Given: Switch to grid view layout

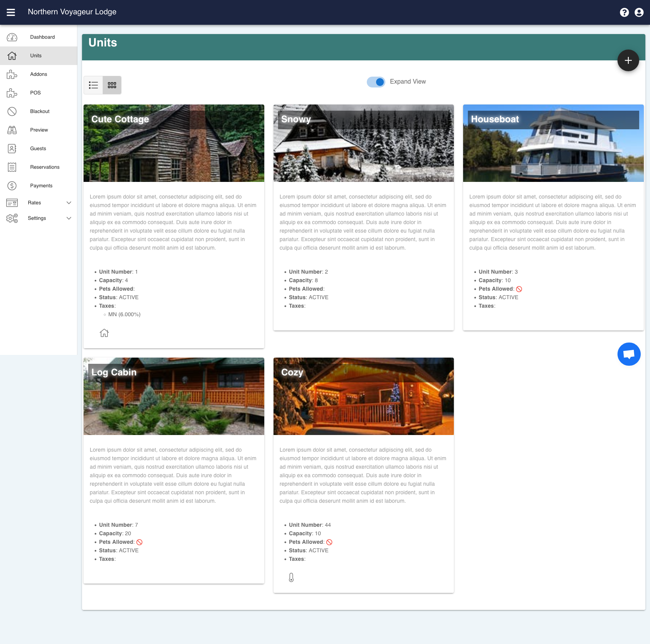Looking at the screenshot, I should coord(112,85).
